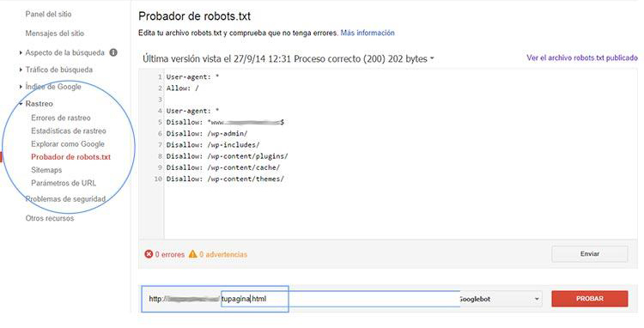Click the red errors icon
Image resolution: width=644 pixels, height=328 pixels.
tap(149, 254)
